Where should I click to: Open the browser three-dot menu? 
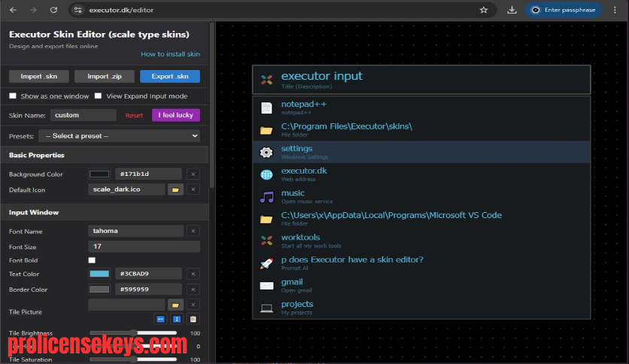(x=615, y=10)
